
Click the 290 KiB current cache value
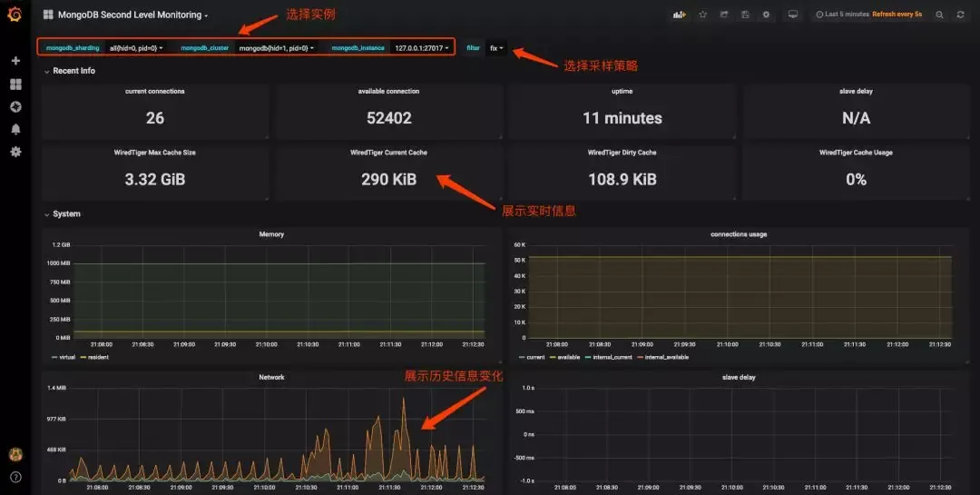pos(388,180)
